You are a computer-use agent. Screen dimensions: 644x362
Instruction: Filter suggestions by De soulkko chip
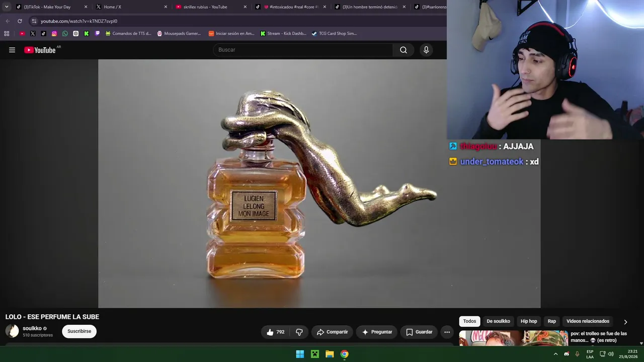[x=498, y=321]
